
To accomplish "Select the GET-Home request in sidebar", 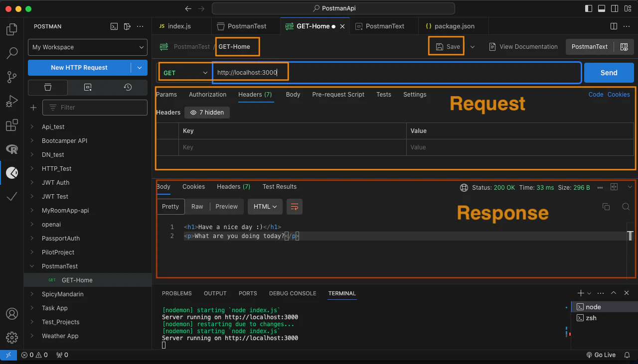I will (88, 280).
